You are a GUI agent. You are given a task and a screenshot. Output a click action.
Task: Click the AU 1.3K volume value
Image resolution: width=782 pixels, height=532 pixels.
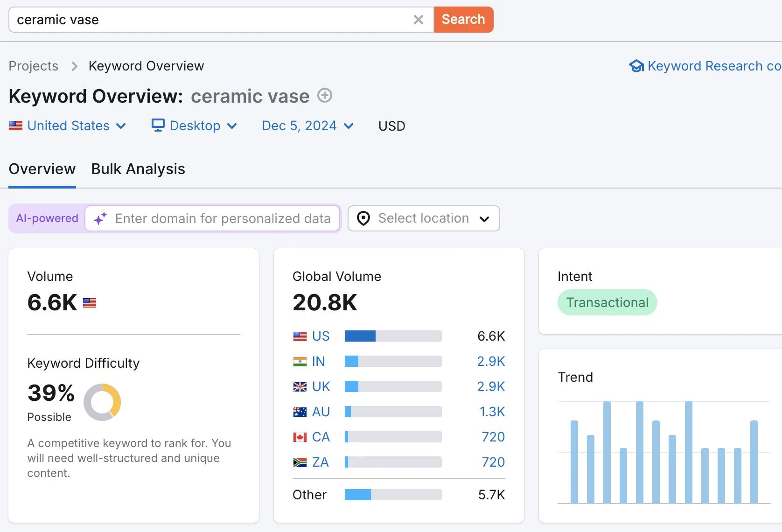492,412
